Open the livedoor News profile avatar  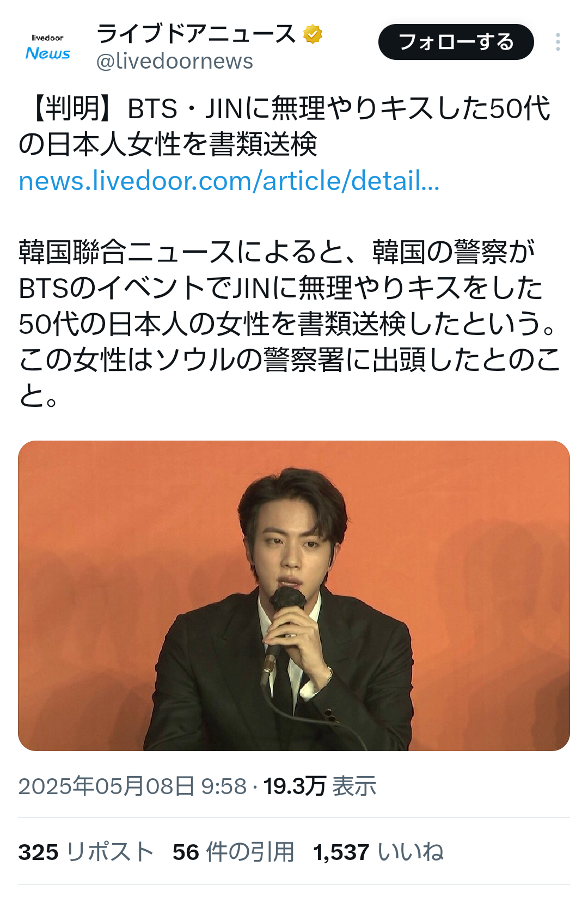[48, 47]
